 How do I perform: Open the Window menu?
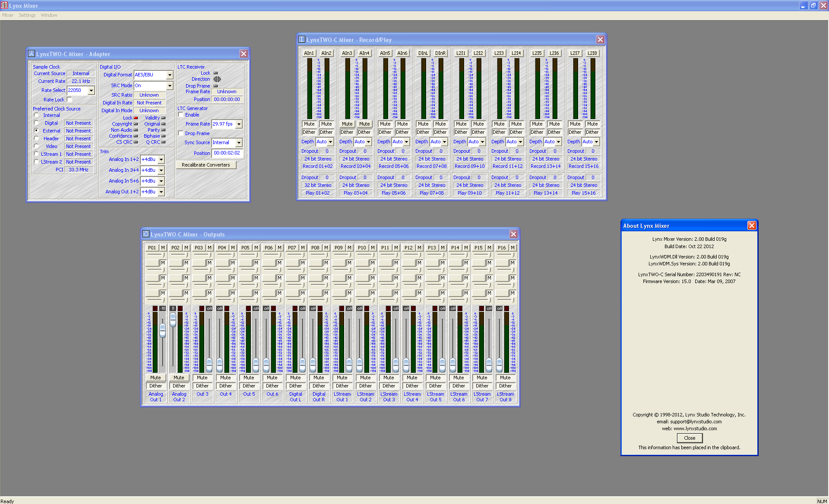pyautogui.click(x=49, y=15)
